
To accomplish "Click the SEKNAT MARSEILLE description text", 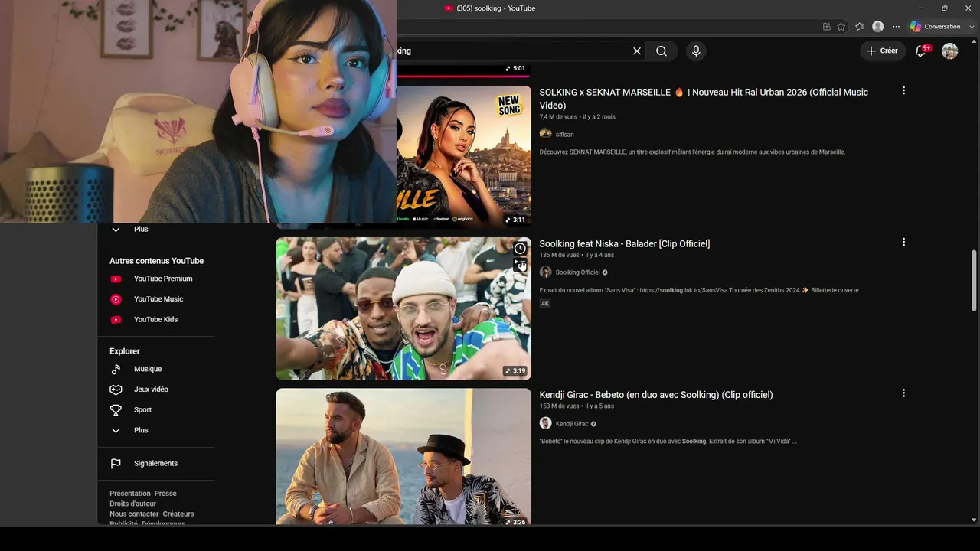I will click(692, 152).
